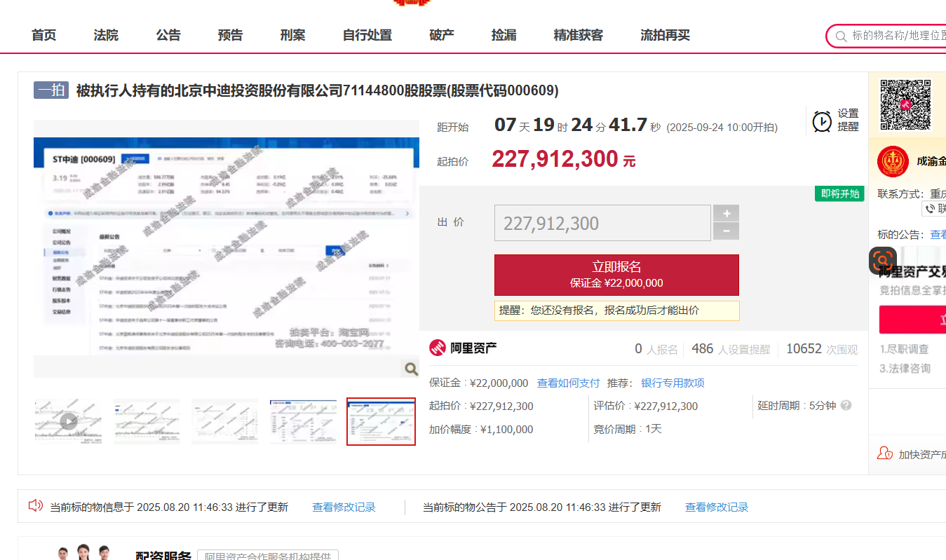
Task: Open the 捡漏 navigation tab
Action: tap(504, 35)
